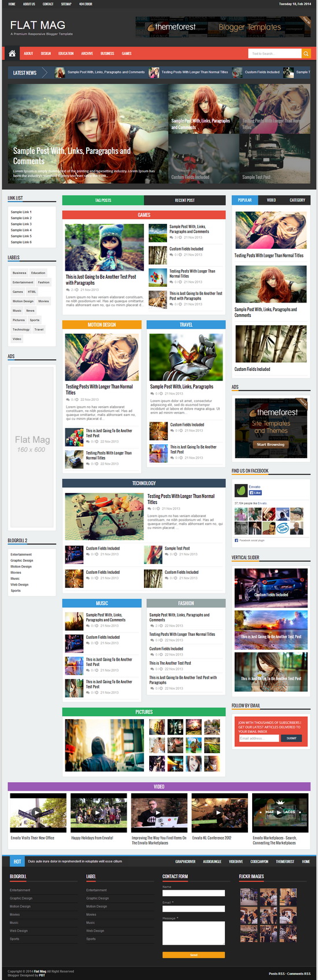Select the Category sidebar tab

(x=297, y=200)
